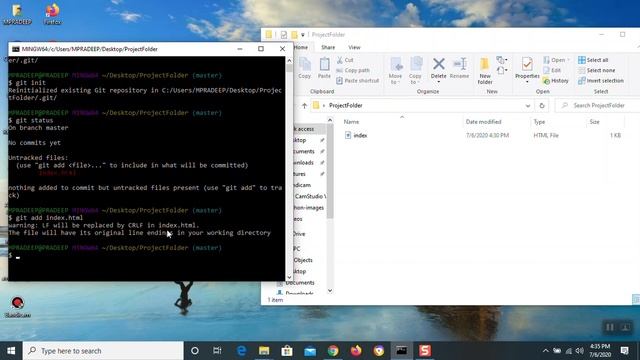Open the Copy to dropdown in the ribbon
The height and width of the screenshot is (360, 640).
pos(415,71)
